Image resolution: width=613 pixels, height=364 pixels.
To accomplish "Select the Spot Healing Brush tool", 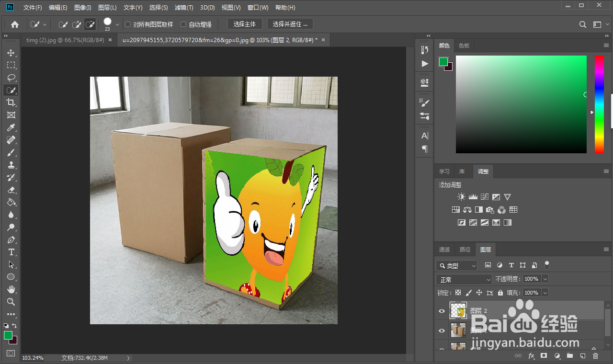I will (x=11, y=140).
